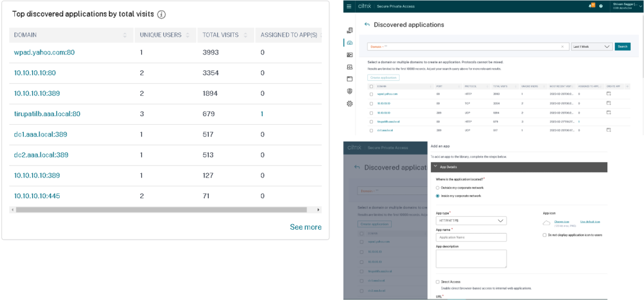The height and width of the screenshot is (300, 644).
Task: Enable the Direct Access checkbox
Action: click(x=438, y=282)
